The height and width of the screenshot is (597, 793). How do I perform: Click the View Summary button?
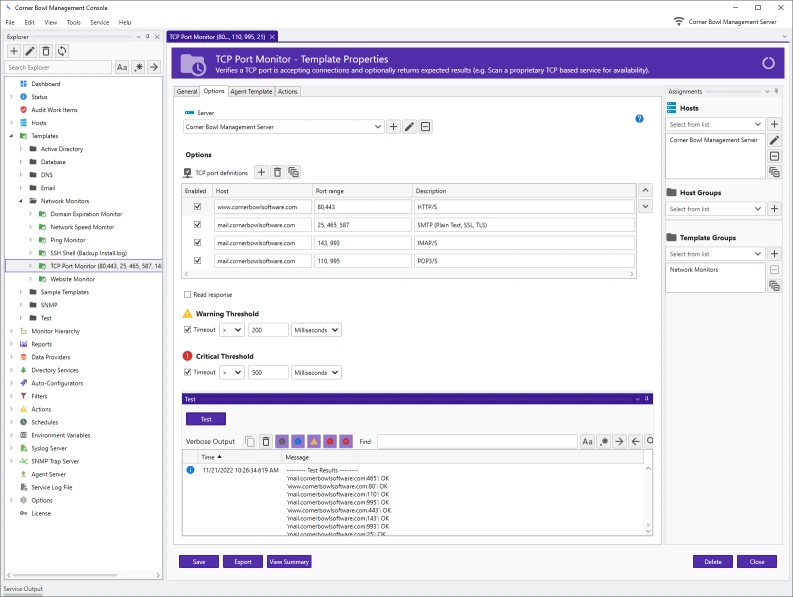click(289, 562)
